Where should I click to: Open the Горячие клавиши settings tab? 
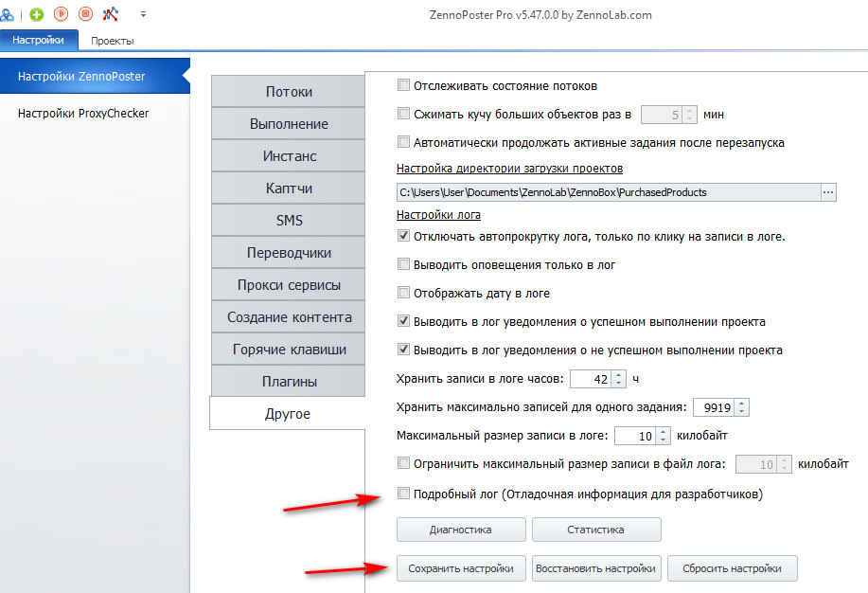[289, 350]
